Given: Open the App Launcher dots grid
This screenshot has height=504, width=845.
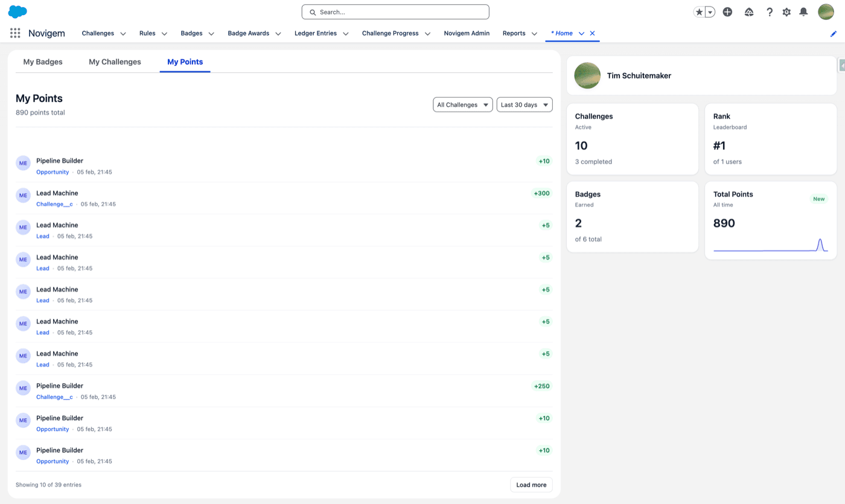Looking at the screenshot, I should [15, 33].
